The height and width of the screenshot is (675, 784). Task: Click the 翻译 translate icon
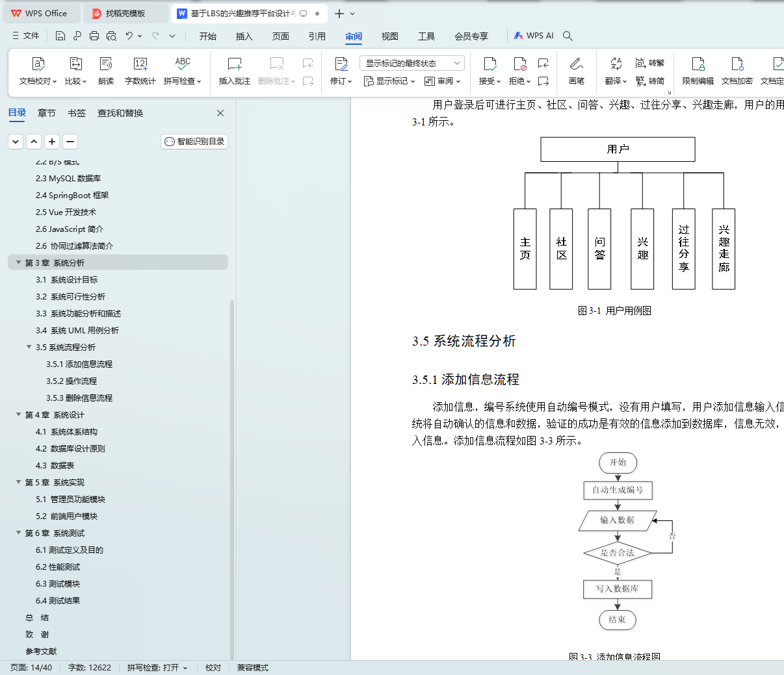pyautogui.click(x=616, y=64)
